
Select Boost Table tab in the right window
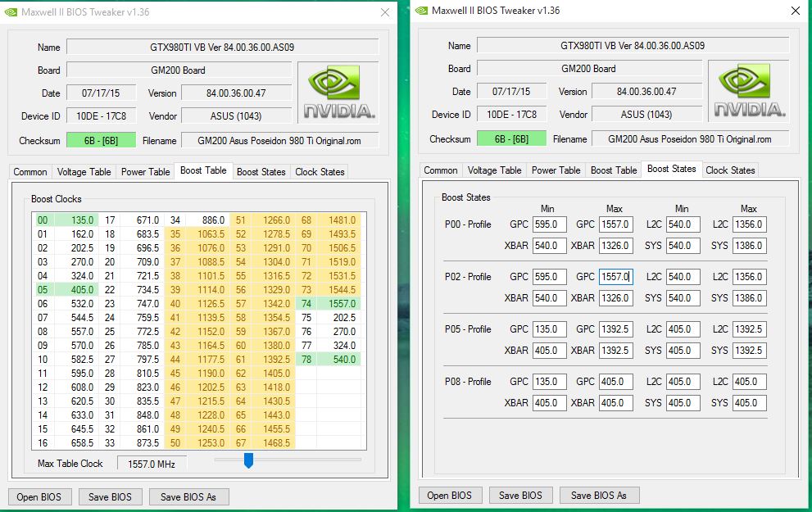614,170
